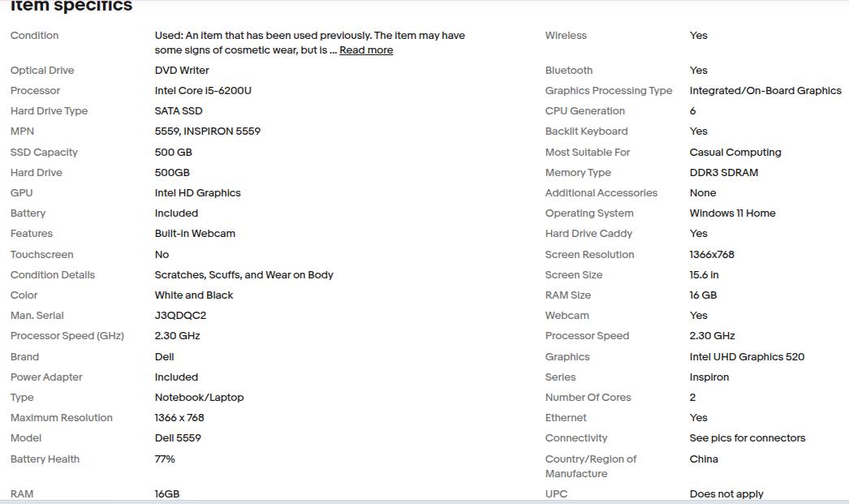This screenshot has height=504, width=849.
Task: Click the Item specifics heading
Action: coord(71,6)
